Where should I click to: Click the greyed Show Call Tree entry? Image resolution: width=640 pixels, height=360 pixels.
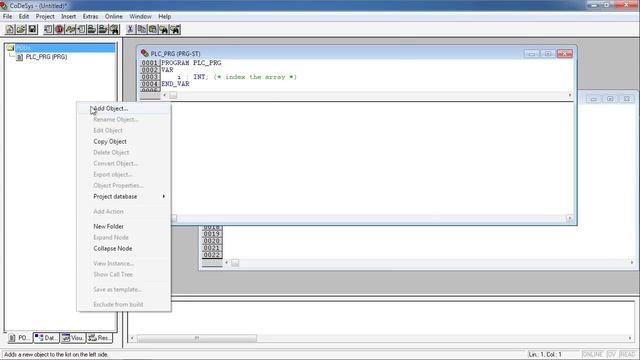[x=124, y=275]
